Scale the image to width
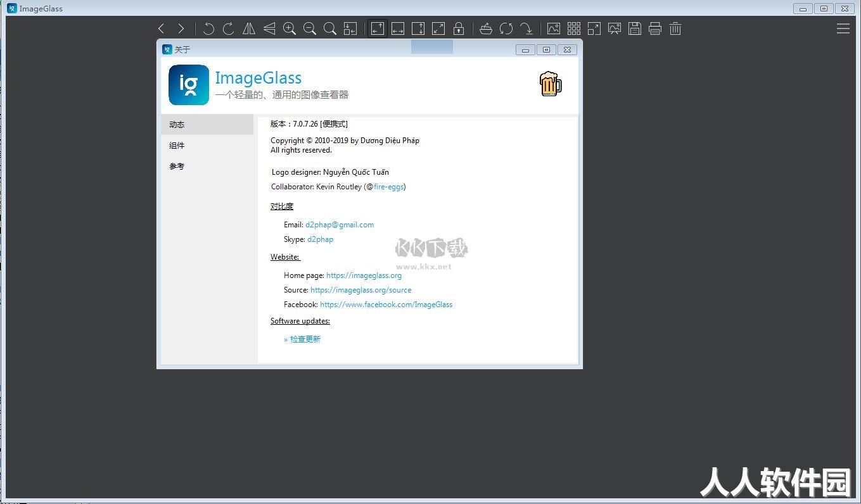The width and height of the screenshot is (861, 504). [398, 28]
